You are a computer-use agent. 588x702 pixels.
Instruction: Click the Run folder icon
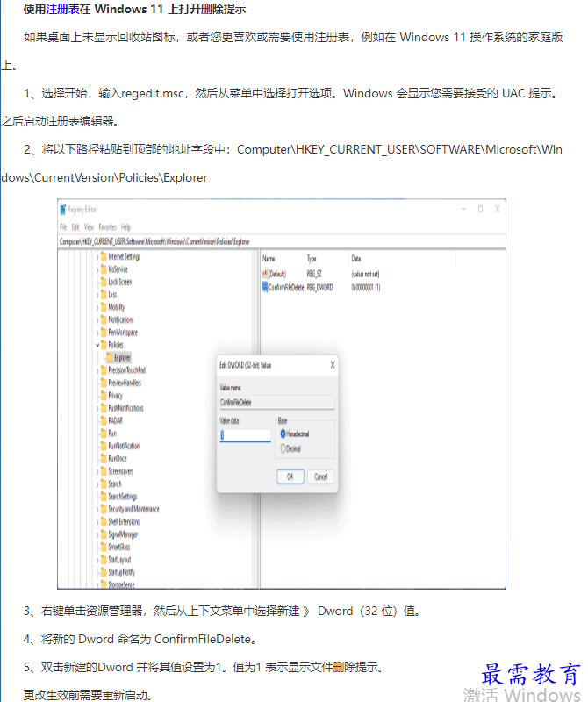[x=104, y=433]
